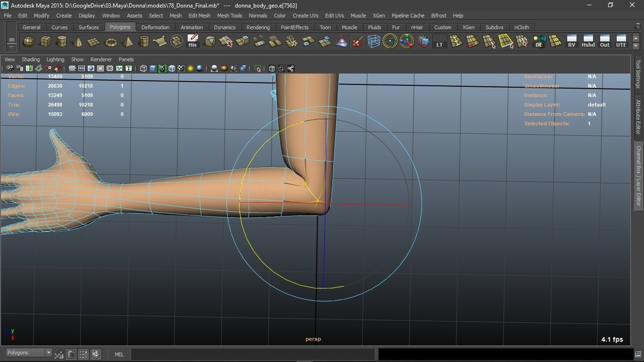644x362 pixels.
Task: Switch to the nCloth shelf tab
Action: coord(521,27)
